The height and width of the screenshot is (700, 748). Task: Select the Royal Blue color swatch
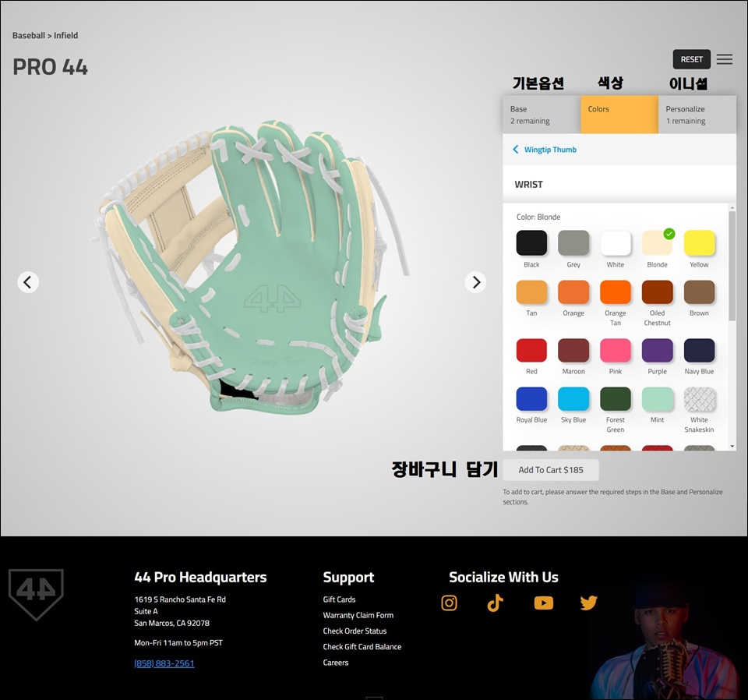click(531, 399)
